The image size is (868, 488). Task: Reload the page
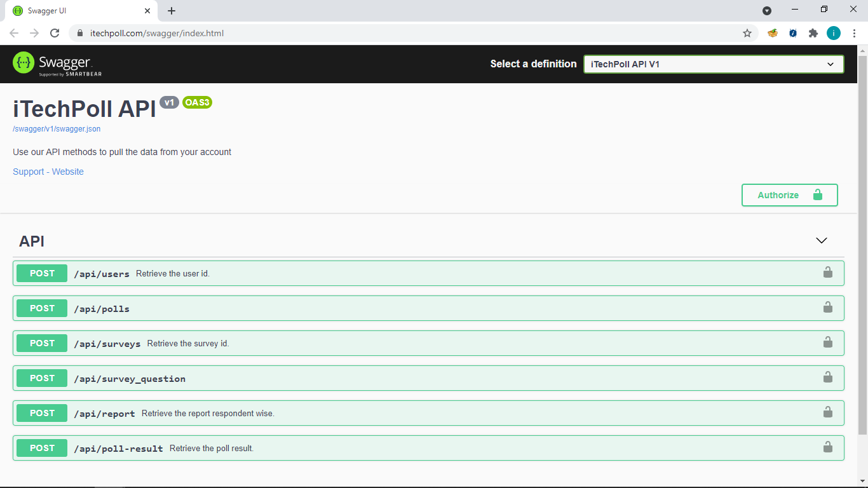click(55, 33)
